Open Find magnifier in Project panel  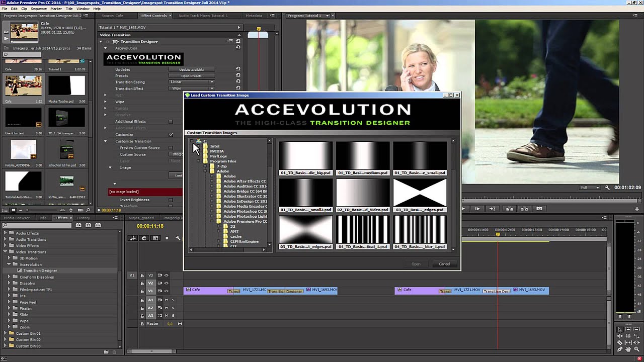tap(88, 210)
